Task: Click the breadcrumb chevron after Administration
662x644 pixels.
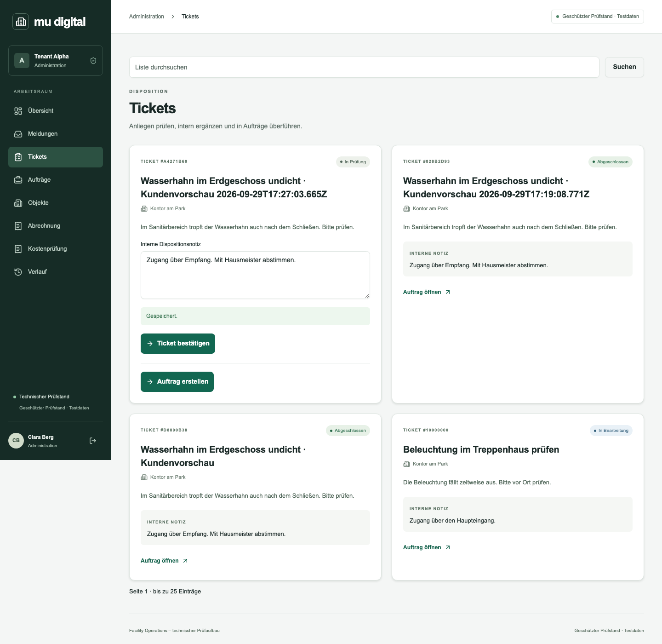Action: tap(173, 17)
